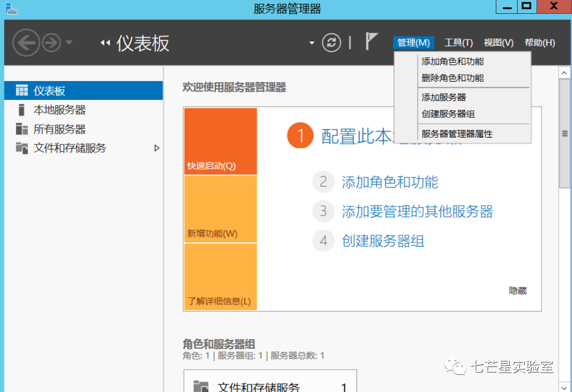Open the notifications flag
Screen dimensions: 572x392
(x=371, y=41)
